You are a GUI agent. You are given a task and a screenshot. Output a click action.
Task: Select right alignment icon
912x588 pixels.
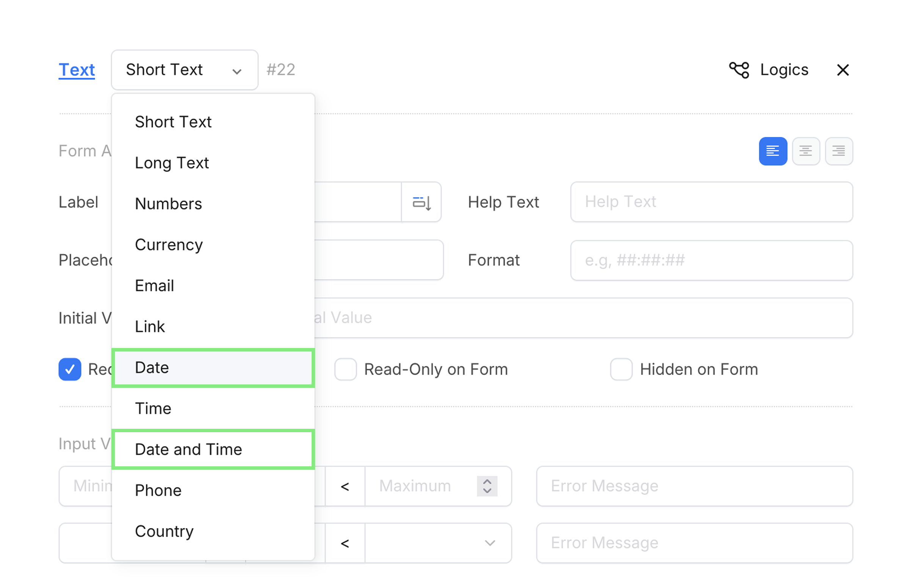pyautogui.click(x=838, y=151)
